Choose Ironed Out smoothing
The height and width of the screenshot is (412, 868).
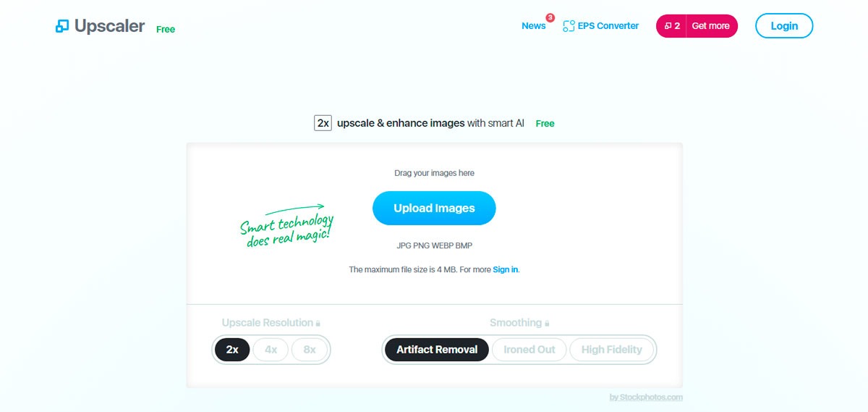tap(529, 350)
